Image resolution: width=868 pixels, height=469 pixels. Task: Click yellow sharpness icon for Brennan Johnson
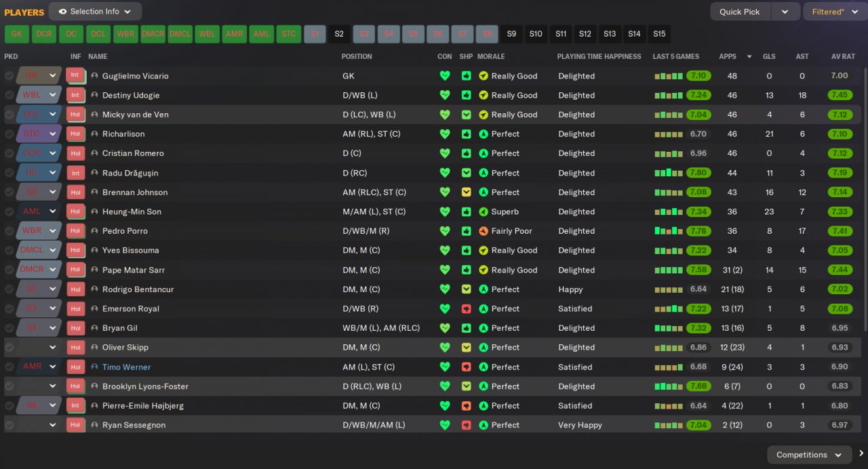pyautogui.click(x=467, y=192)
